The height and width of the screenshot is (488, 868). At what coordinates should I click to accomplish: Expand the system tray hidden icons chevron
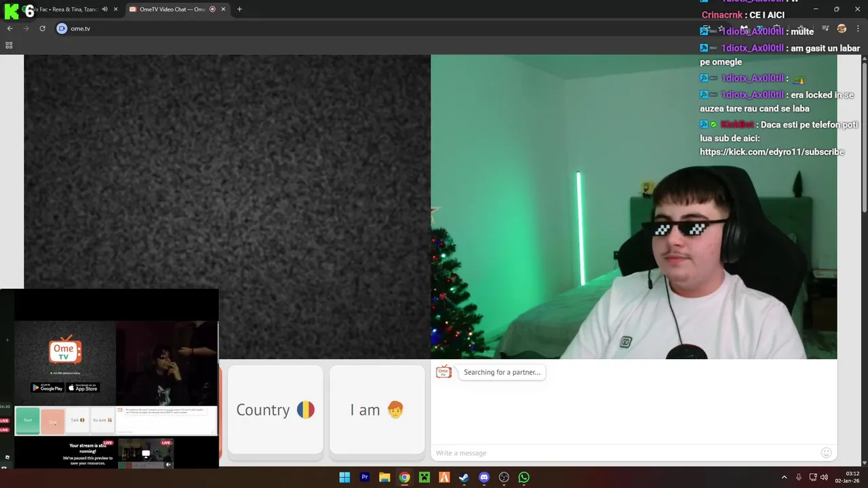click(785, 477)
